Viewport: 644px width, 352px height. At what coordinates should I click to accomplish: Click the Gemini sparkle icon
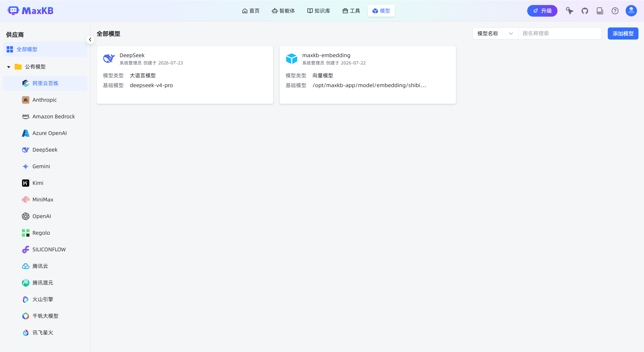coord(26,166)
